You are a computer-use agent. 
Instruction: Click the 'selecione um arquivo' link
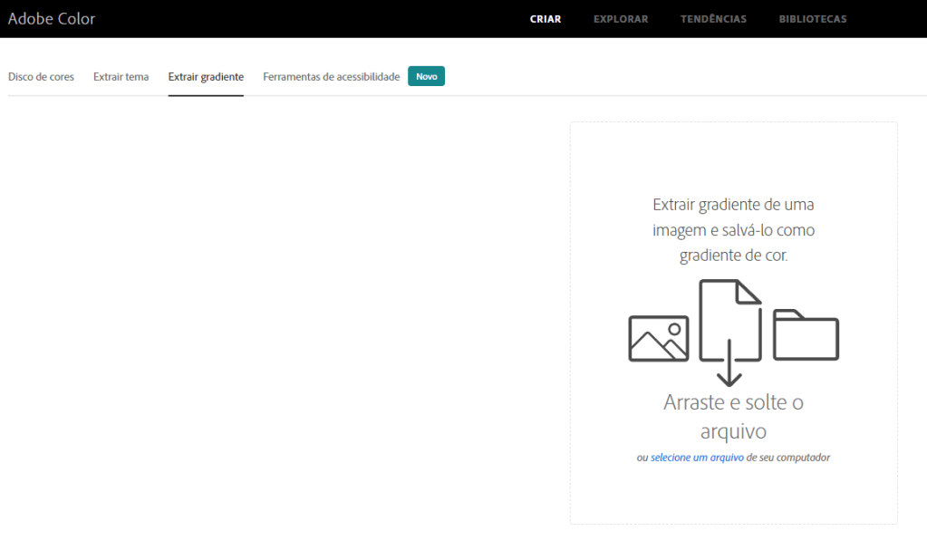pyautogui.click(x=697, y=458)
